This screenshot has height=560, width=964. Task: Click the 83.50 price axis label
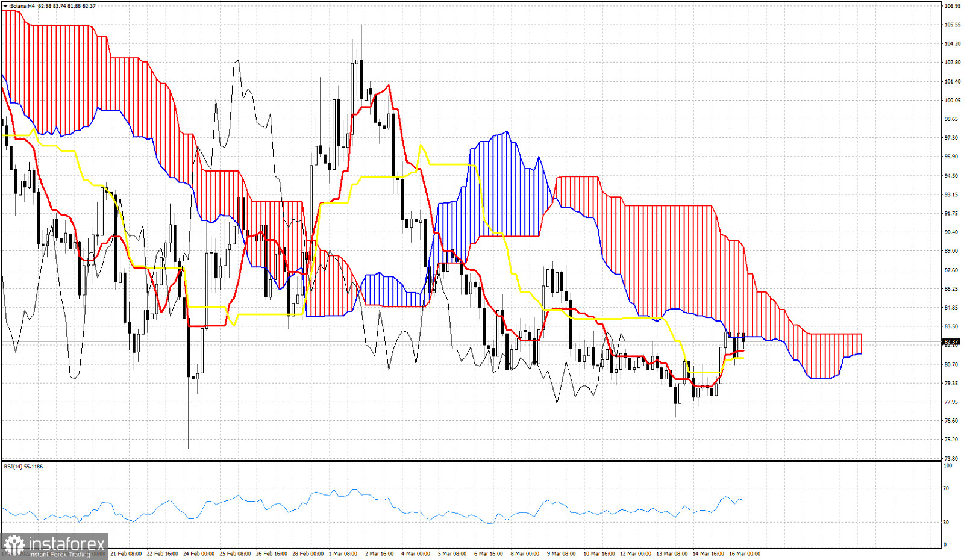[951, 326]
